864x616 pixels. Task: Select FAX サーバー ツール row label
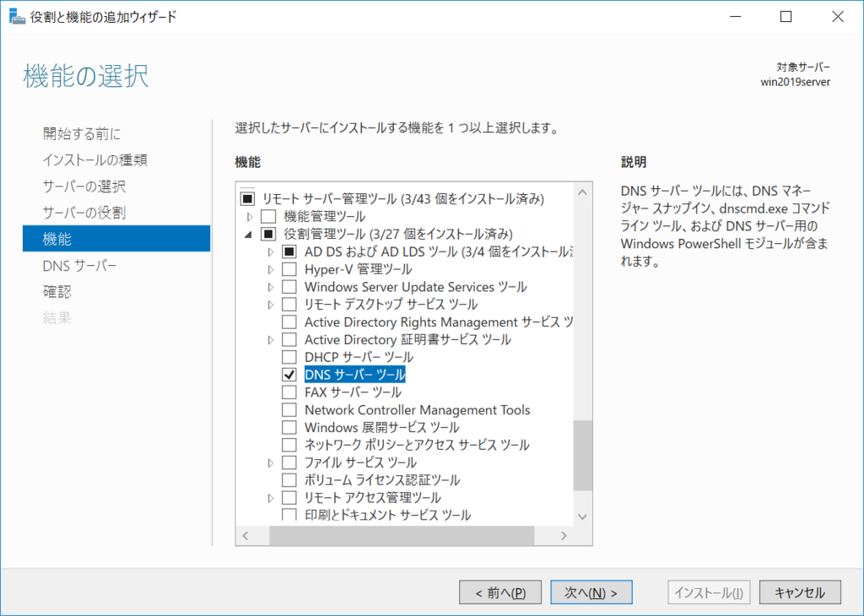(x=353, y=392)
